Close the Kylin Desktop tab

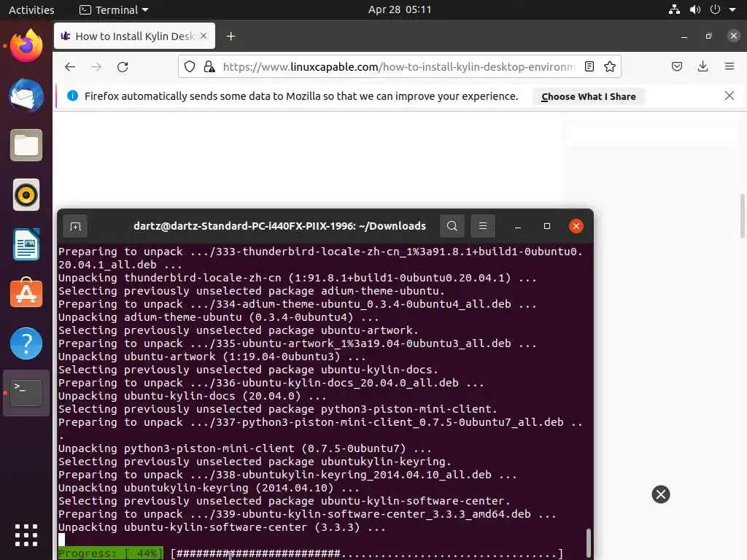[204, 36]
